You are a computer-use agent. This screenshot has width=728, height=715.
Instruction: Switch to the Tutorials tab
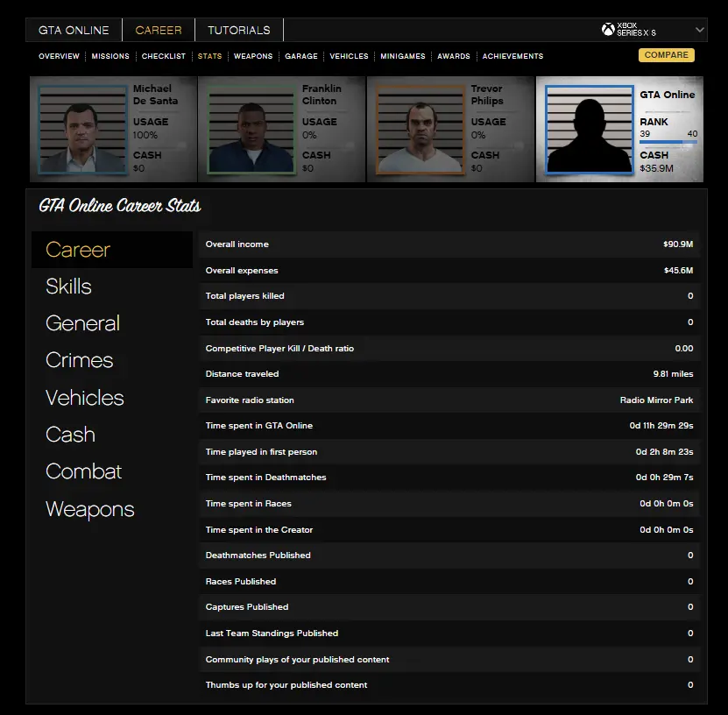[x=239, y=30]
